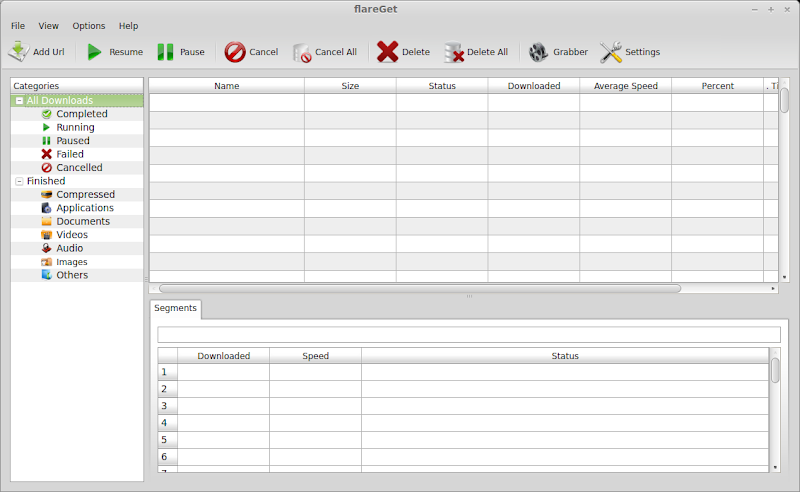Click the Documents folder icon
The image size is (800, 492).
[46, 221]
